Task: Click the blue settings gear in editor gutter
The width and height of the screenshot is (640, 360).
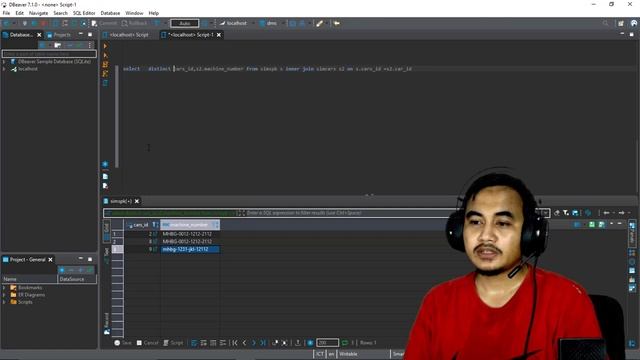Action: [105, 164]
